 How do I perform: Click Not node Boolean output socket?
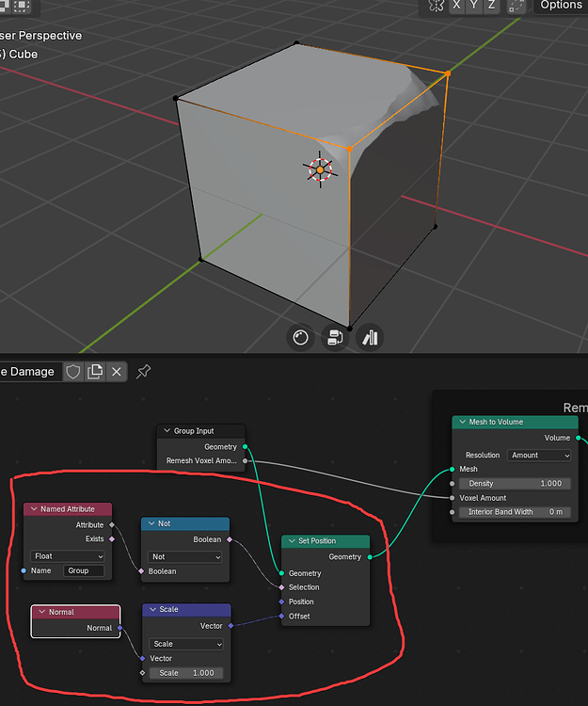(230, 539)
